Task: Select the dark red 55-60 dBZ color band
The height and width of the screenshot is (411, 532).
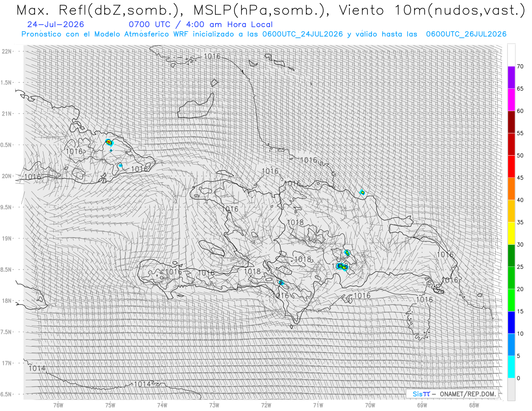Action: [511, 122]
